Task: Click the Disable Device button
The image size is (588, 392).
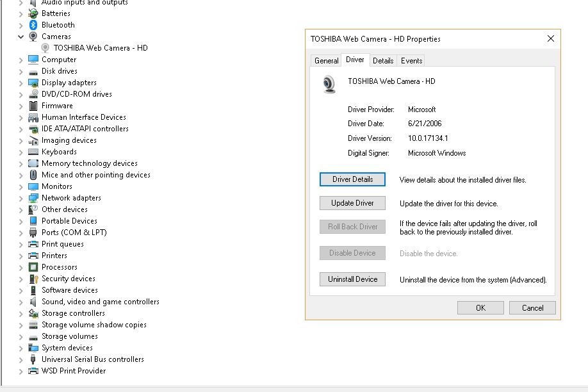Action: click(x=352, y=253)
